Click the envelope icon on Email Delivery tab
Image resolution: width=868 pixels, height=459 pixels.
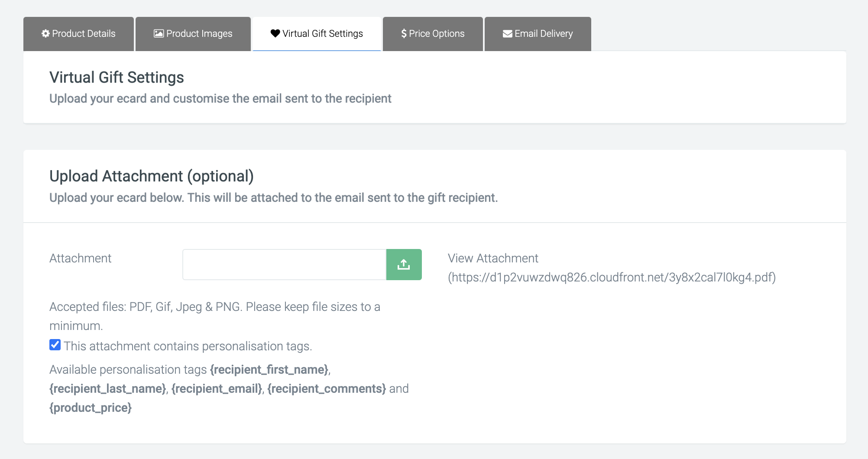pos(508,34)
